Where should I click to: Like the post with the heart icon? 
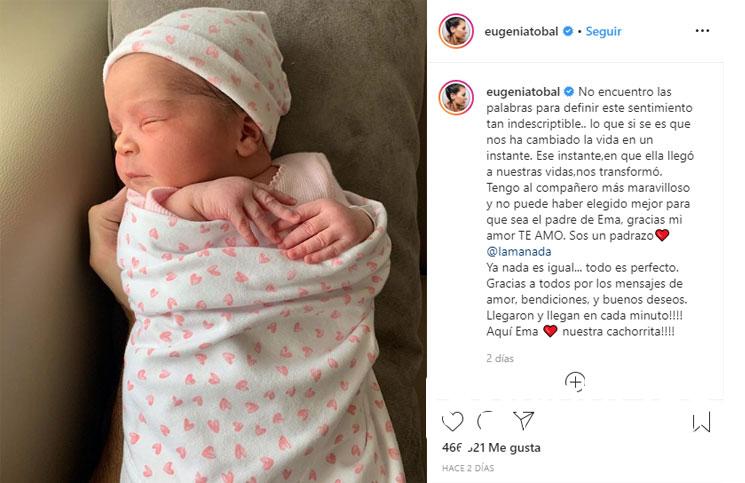coord(452,421)
